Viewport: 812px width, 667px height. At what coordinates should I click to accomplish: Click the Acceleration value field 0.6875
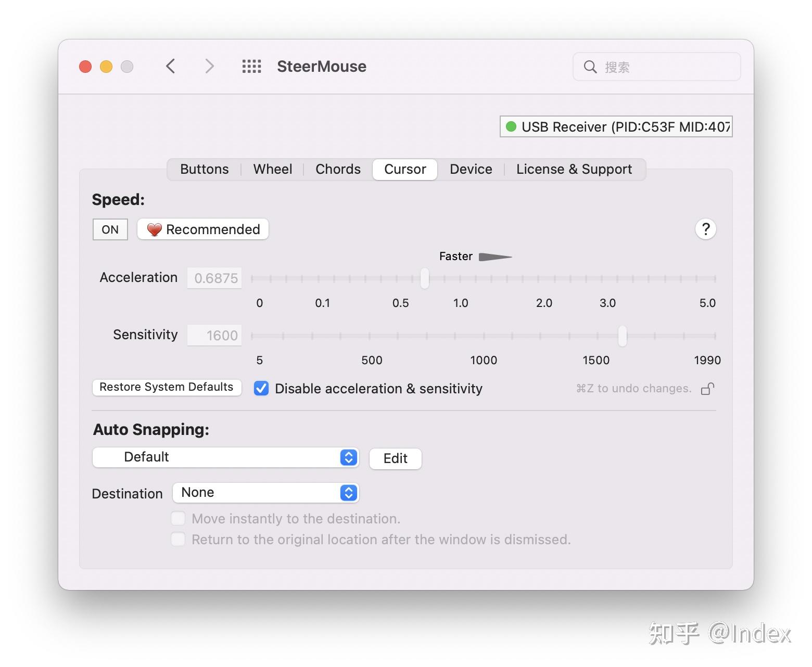click(214, 278)
